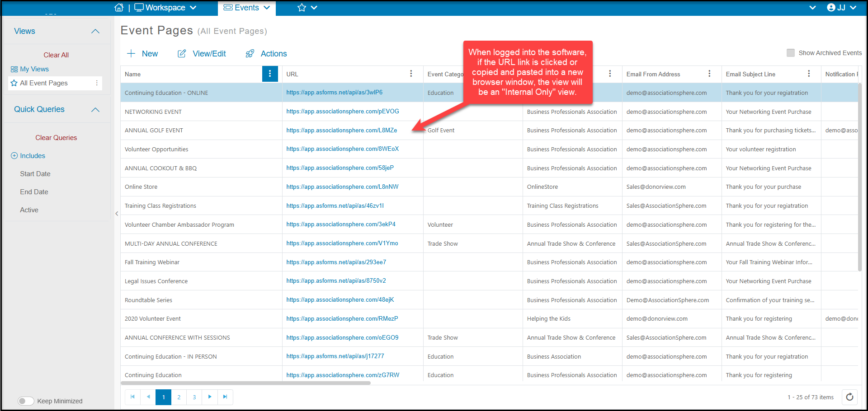The width and height of the screenshot is (868, 411).
Task: Collapse the Views panel
Action: coord(95,31)
